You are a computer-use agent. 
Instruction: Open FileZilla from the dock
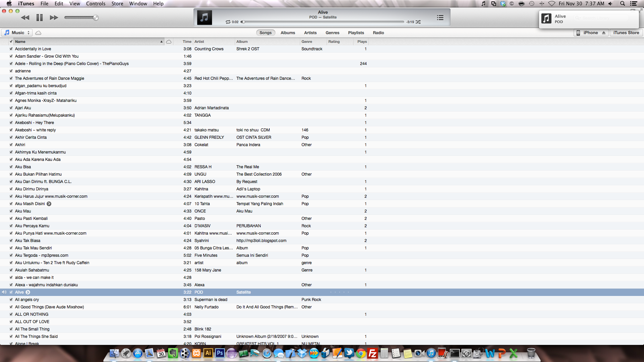[x=372, y=353]
